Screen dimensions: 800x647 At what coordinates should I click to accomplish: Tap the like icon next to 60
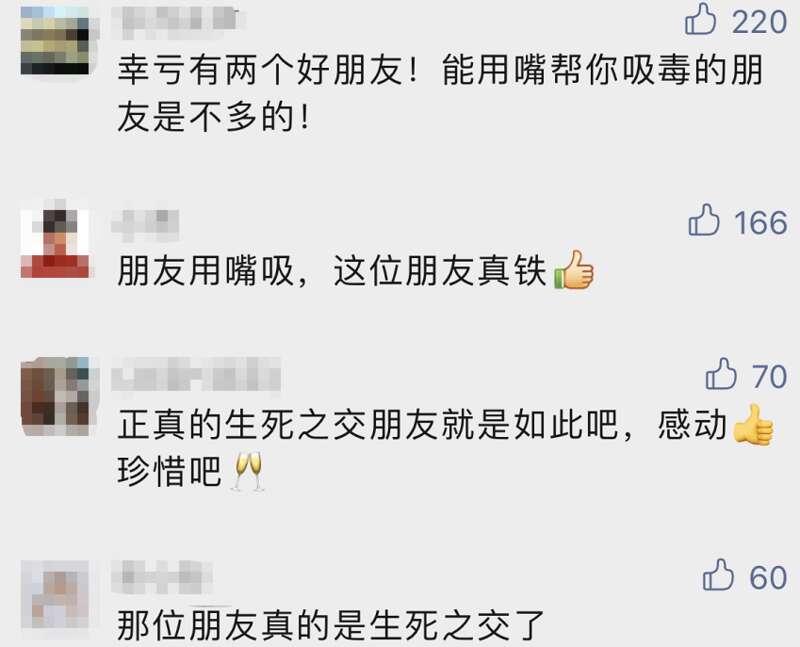718,575
